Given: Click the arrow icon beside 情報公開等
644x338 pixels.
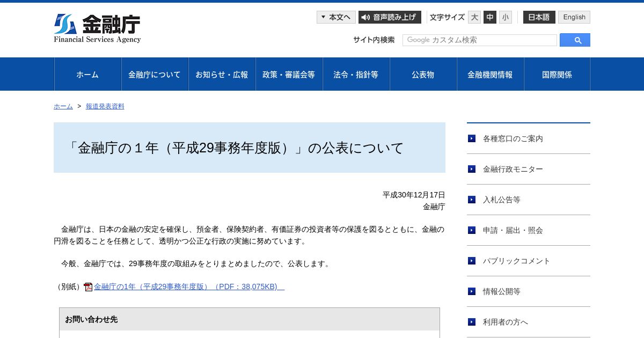Looking at the screenshot, I should coord(472,291).
